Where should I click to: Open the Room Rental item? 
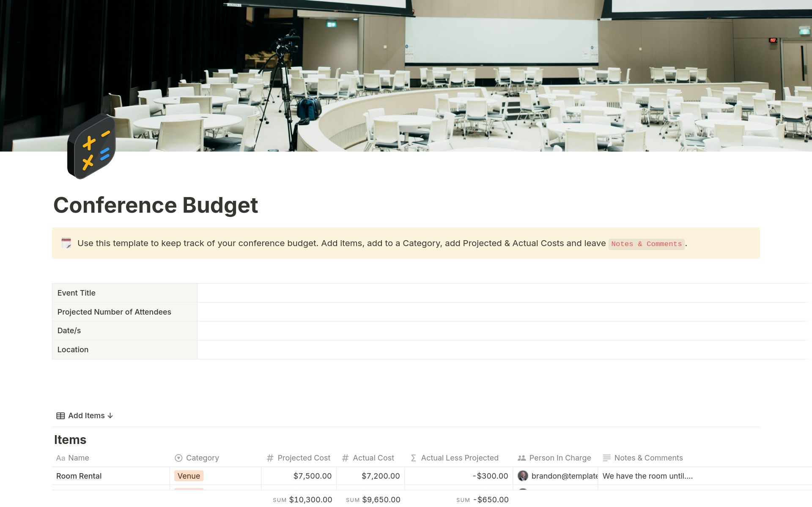[79, 476]
